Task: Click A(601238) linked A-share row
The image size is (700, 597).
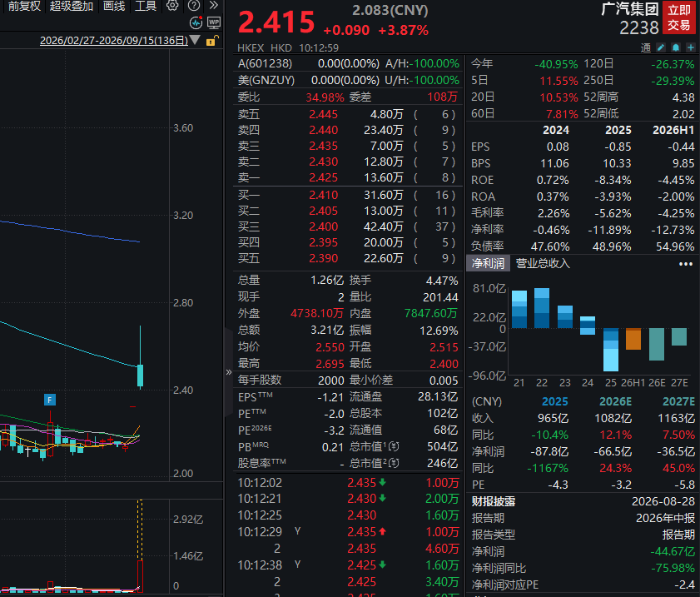Action: tap(348, 64)
